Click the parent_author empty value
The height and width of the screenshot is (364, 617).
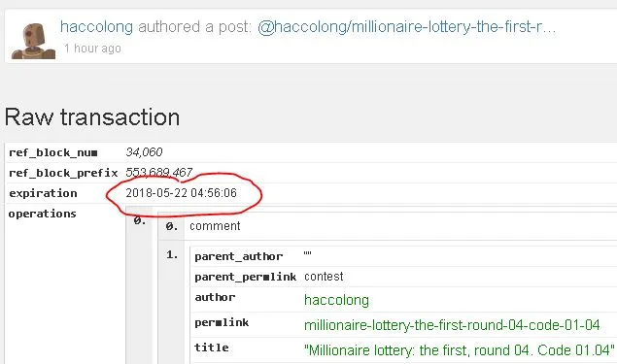(308, 255)
